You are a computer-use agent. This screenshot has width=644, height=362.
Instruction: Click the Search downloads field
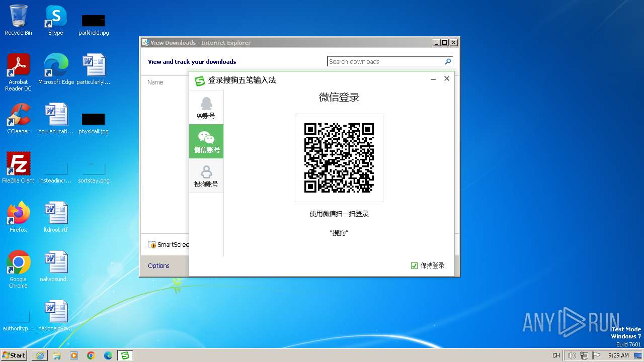[x=385, y=61]
